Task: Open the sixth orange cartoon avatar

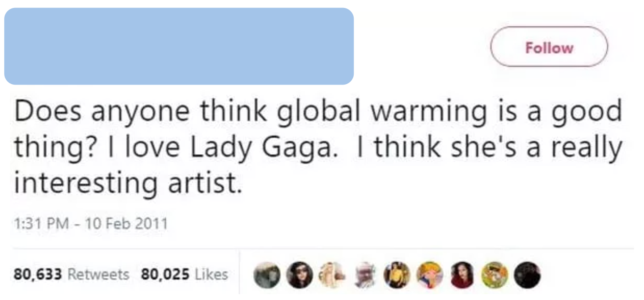Action: (x=429, y=275)
